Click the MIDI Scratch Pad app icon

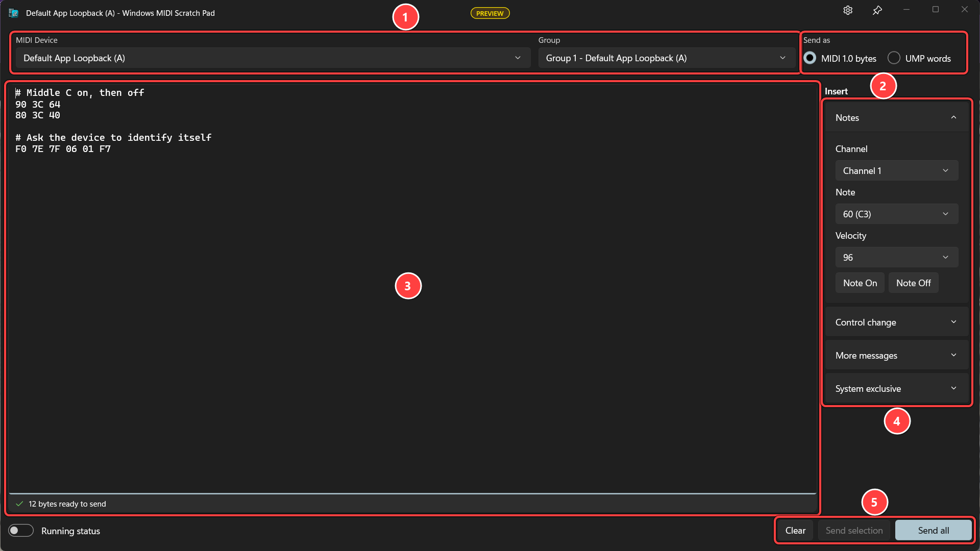point(14,13)
